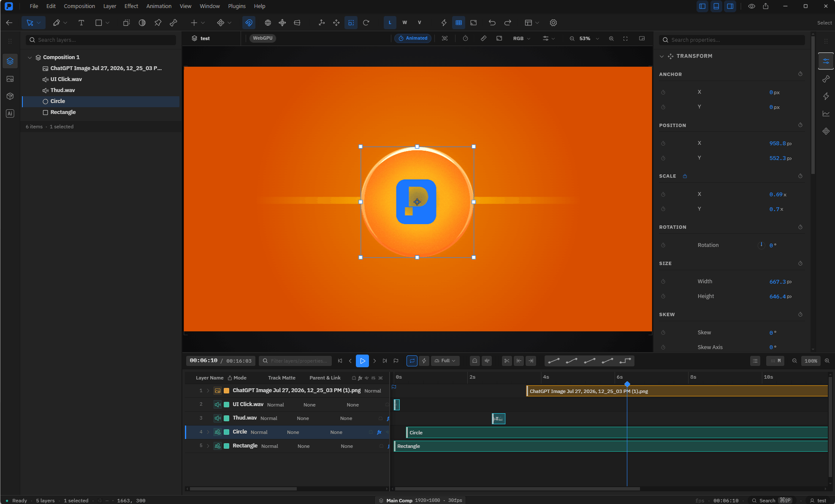Click the rotate refresh arrow icon
835x504 pixels.
click(x=366, y=23)
